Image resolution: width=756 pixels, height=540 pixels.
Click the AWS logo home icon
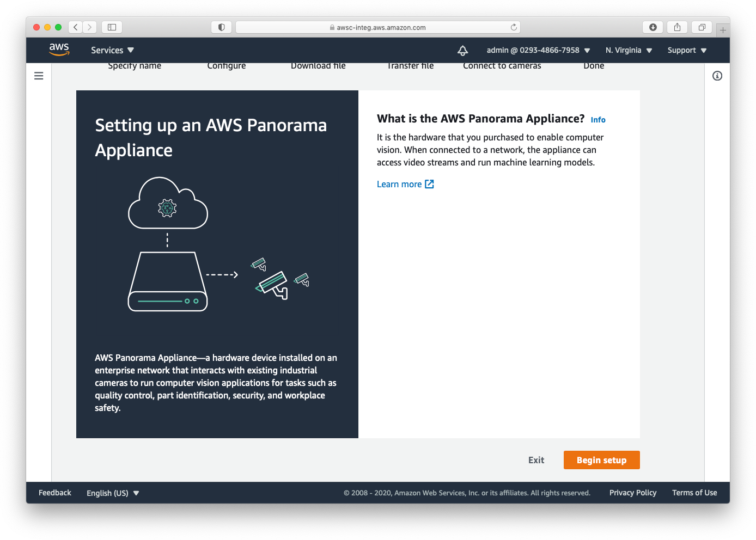(x=59, y=50)
